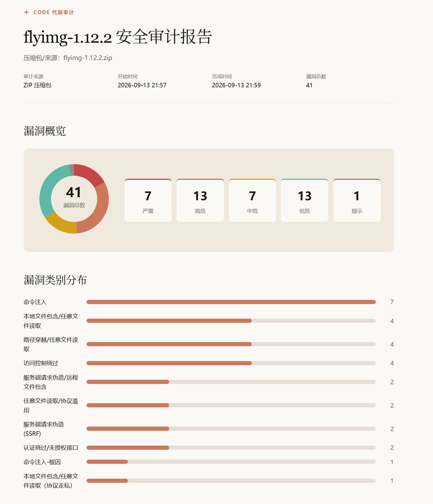Select the flyimg-1.12.2 安全审计报告 title
Image resolution: width=433 pixels, height=504 pixels.
click(x=118, y=37)
